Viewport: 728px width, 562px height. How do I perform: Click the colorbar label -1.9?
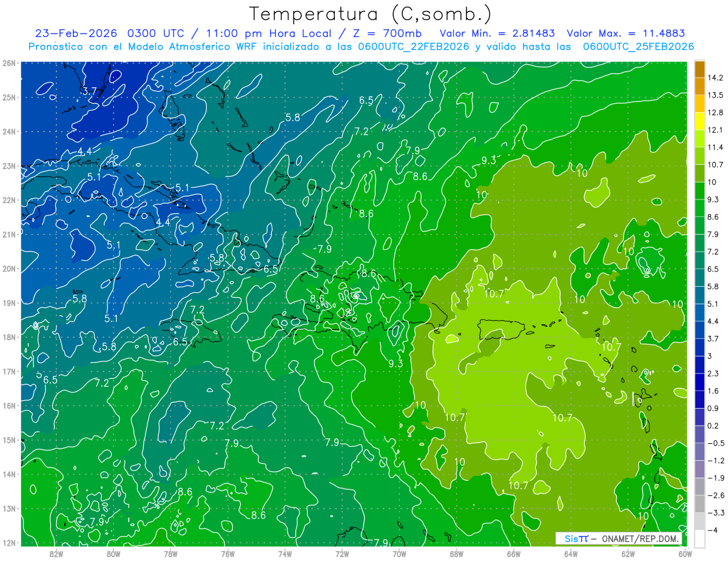[715, 478]
